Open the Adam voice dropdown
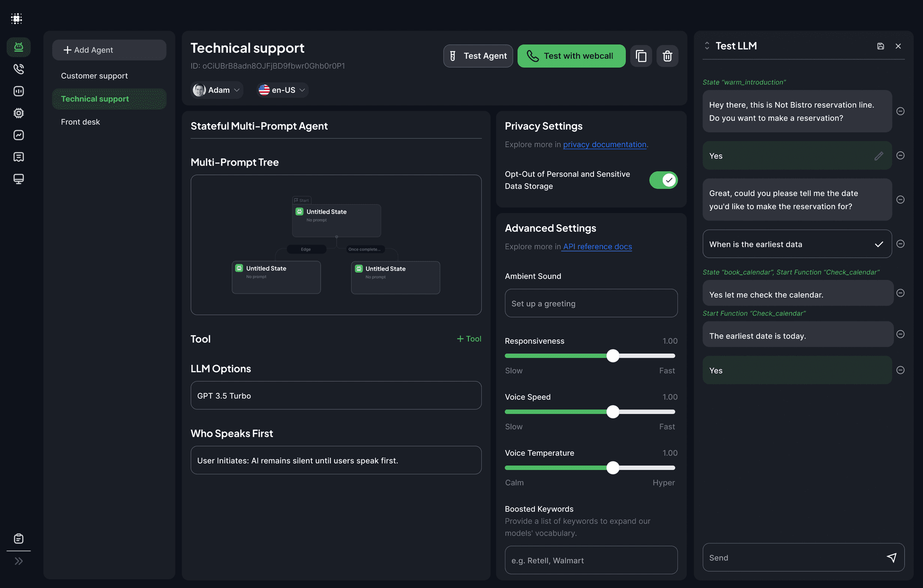This screenshot has width=923, height=588. 217,90
